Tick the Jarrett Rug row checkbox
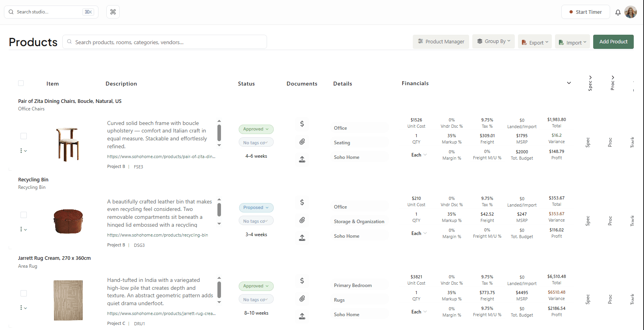The height and width of the screenshot is (330, 644). [x=24, y=293]
